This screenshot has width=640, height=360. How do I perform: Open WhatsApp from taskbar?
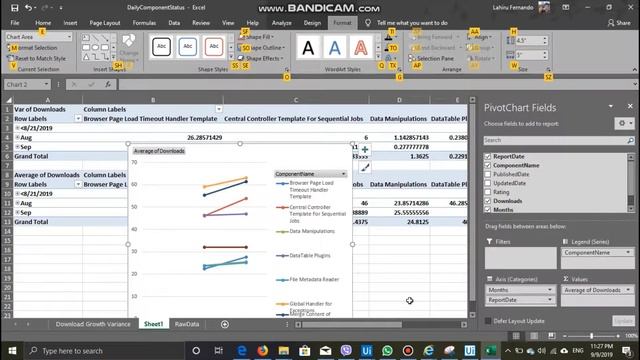point(387,351)
